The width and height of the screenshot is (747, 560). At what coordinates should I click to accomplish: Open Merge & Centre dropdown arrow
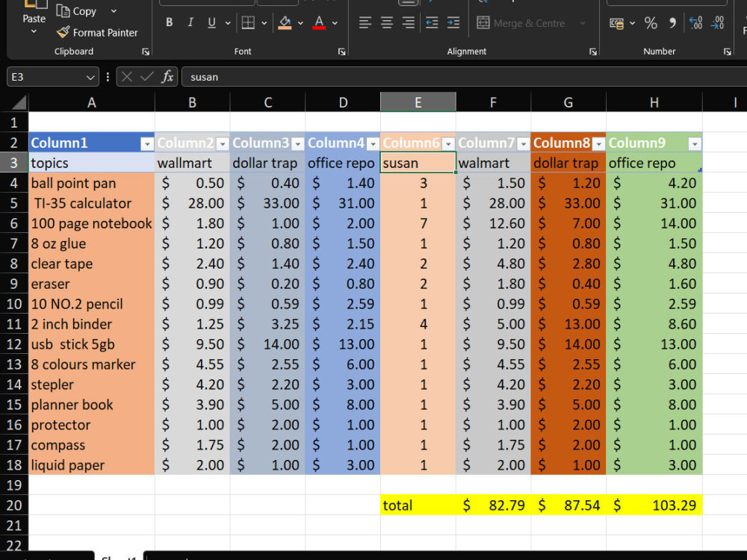click(582, 23)
